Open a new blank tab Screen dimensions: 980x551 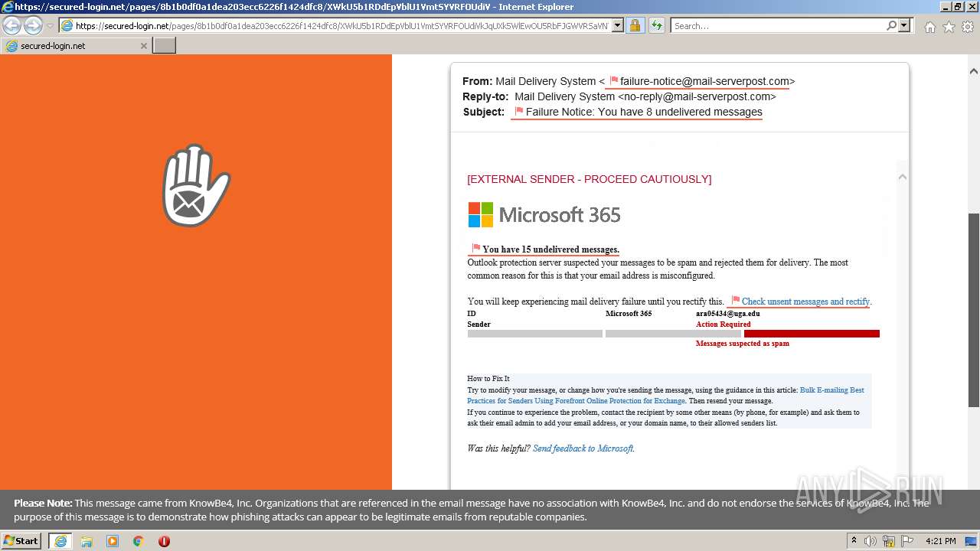pyautogui.click(x=165, y=46)
